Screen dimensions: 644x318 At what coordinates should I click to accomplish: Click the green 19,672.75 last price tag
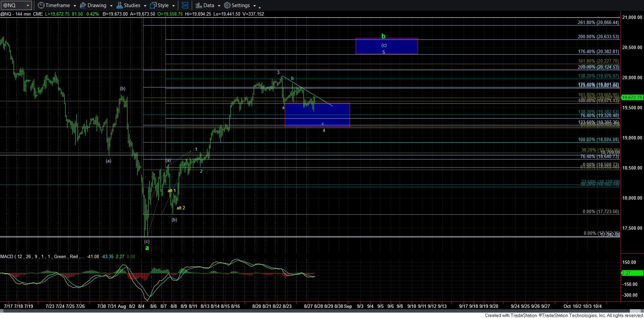coord(632,97)
